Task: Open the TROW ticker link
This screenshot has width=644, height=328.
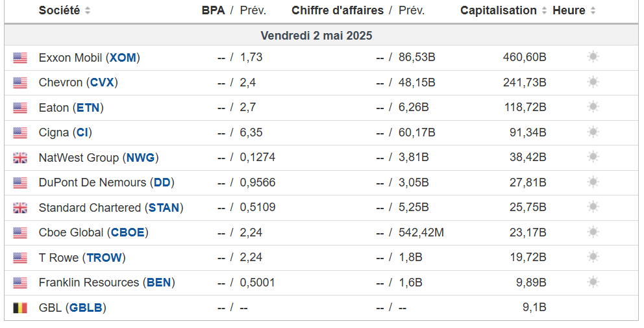Action: pyautogui.click(x=104, y=258)
